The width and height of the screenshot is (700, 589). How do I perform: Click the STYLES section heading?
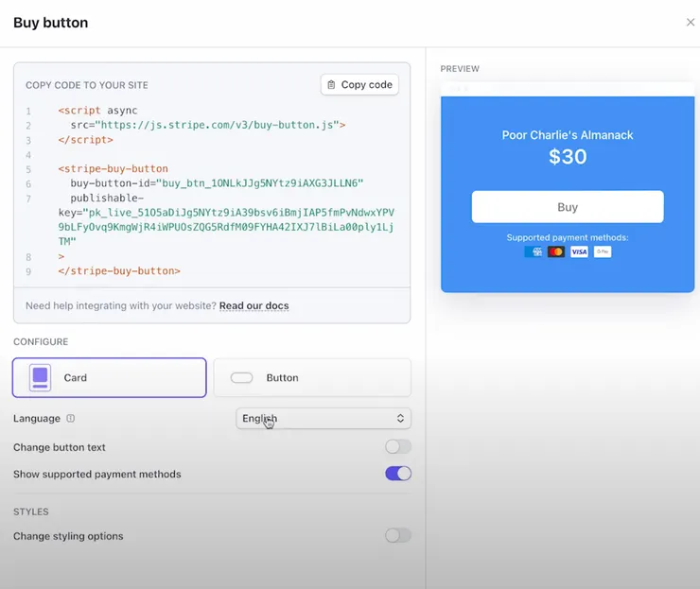pyautogui.click(x=31, y=511)
